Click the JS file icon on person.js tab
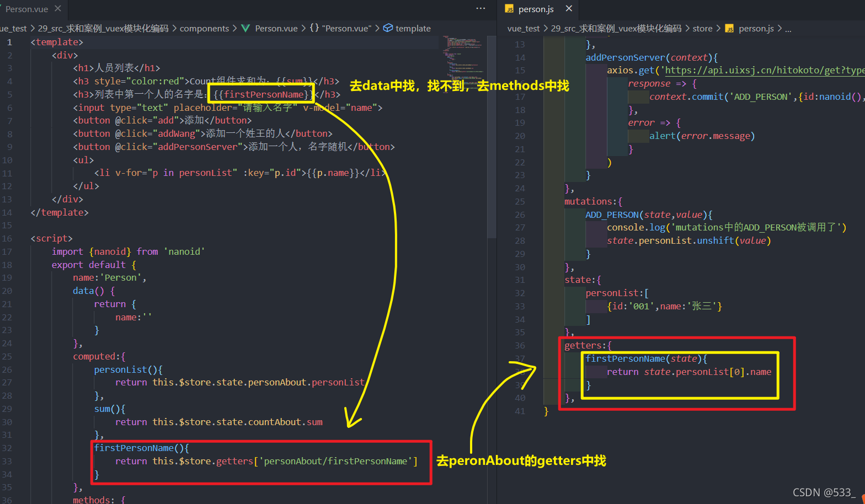This screenshot has width=865, height=504. (x=509, y=9)
